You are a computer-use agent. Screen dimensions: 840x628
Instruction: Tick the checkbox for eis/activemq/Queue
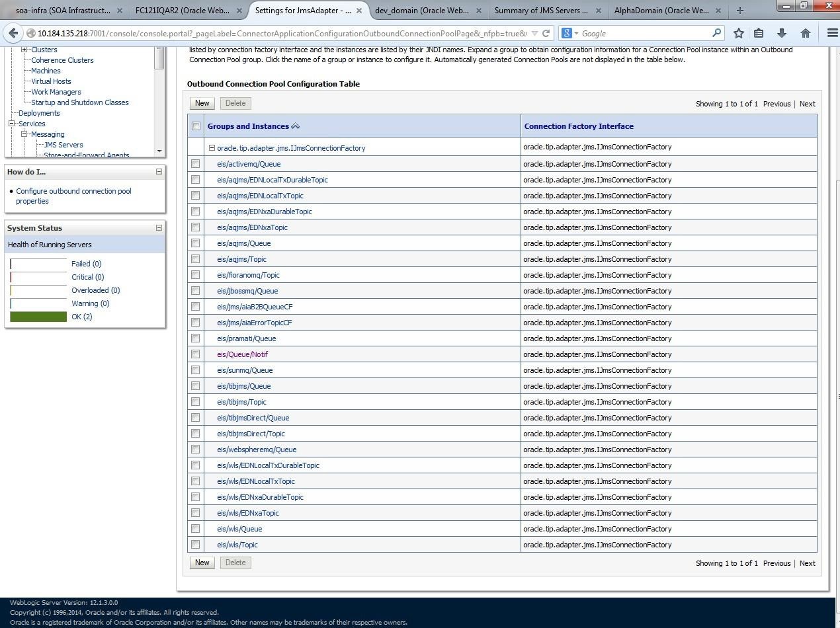tap(195, 164)
